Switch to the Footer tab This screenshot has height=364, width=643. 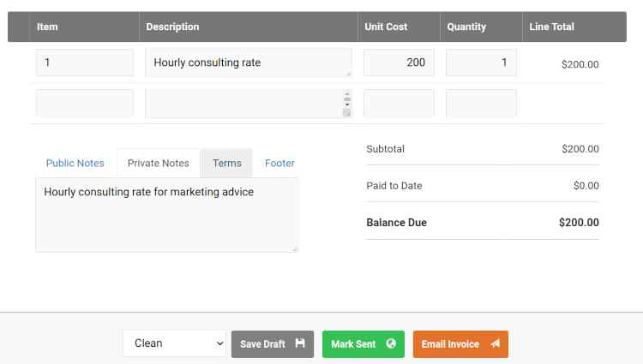coord(279,163)
